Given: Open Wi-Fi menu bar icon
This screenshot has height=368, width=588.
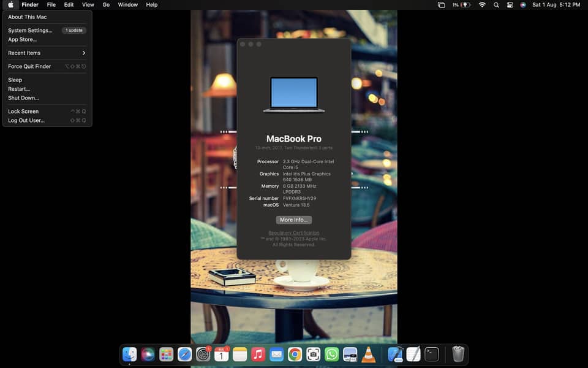Looking at the screenshot, I should pos(482,5).
